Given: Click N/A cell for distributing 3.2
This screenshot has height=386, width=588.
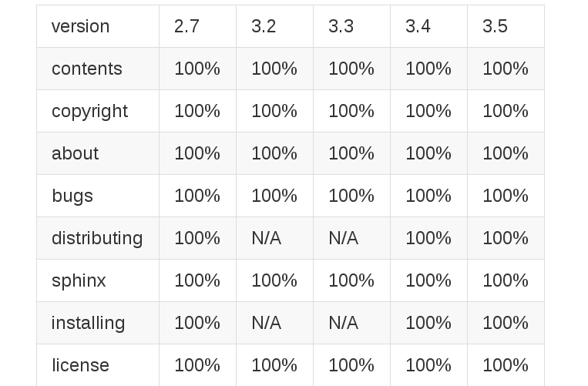Looking at the screenshot, I should pos(275,238).
